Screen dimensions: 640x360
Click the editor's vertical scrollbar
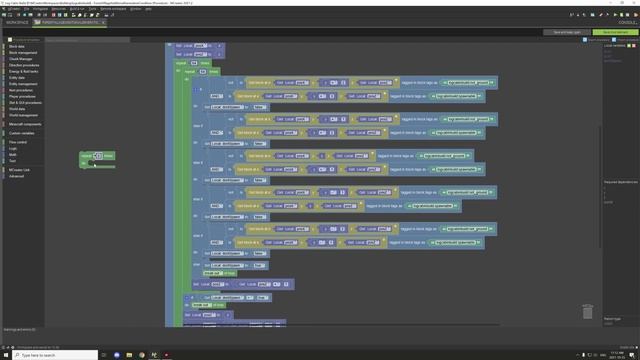coord(600,186)
